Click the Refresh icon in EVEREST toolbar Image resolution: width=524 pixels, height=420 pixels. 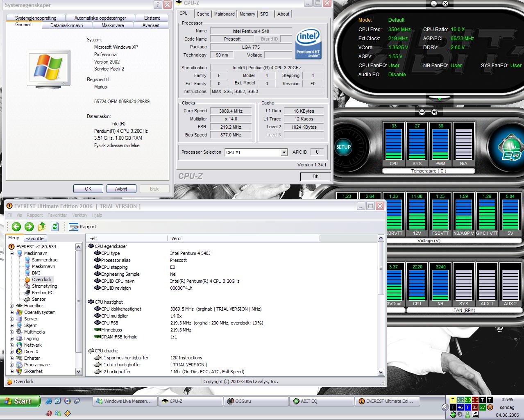point(55,227)
